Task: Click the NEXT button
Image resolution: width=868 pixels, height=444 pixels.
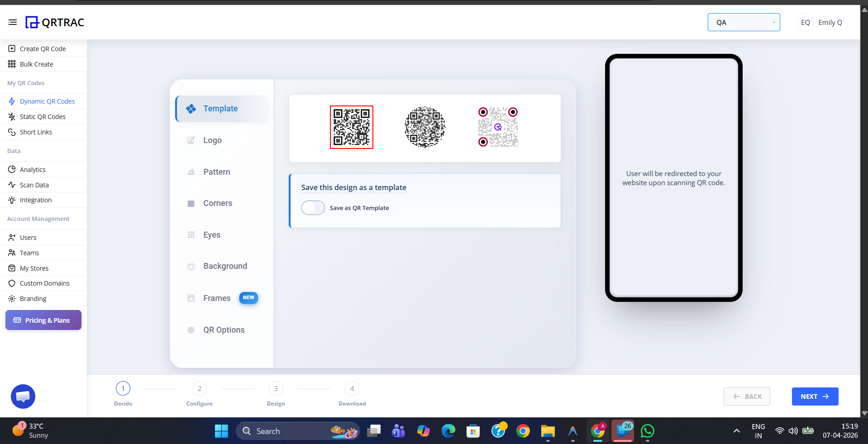Action: pos(814,396)
